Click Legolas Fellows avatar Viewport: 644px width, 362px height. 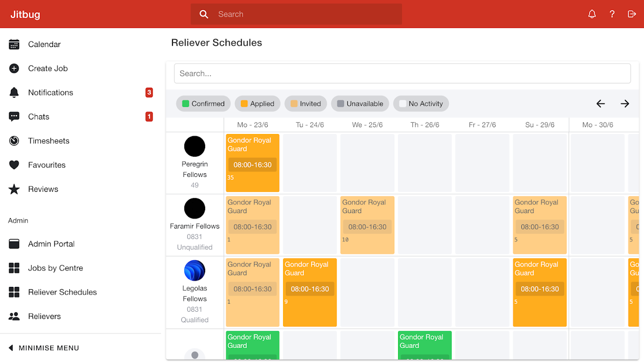click(x=195, y=271)
